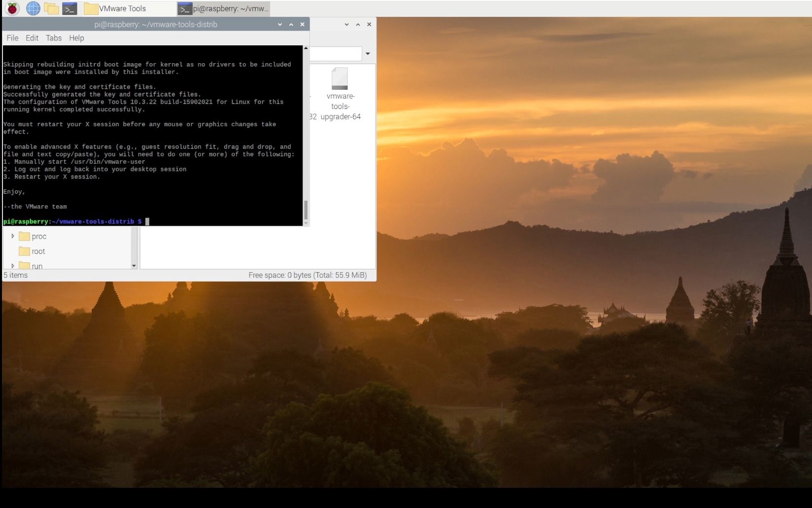Switch to VMware Tools taskbar window
The image size is (812, 508).
[128, 8]
